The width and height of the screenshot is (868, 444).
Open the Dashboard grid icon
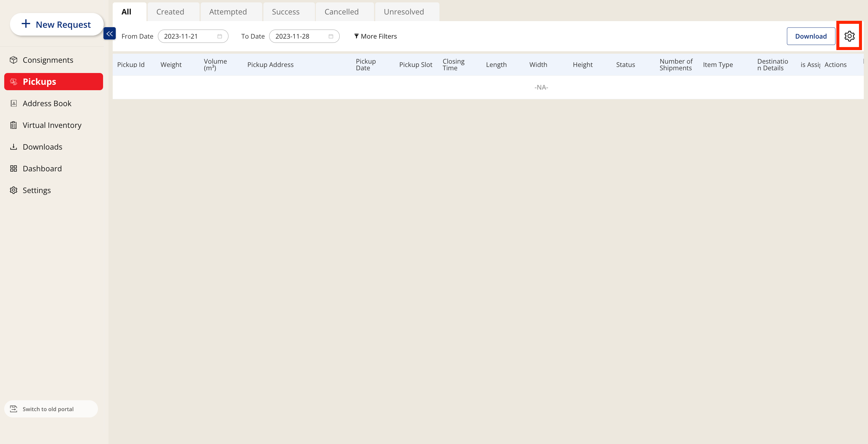pos(14,169)
